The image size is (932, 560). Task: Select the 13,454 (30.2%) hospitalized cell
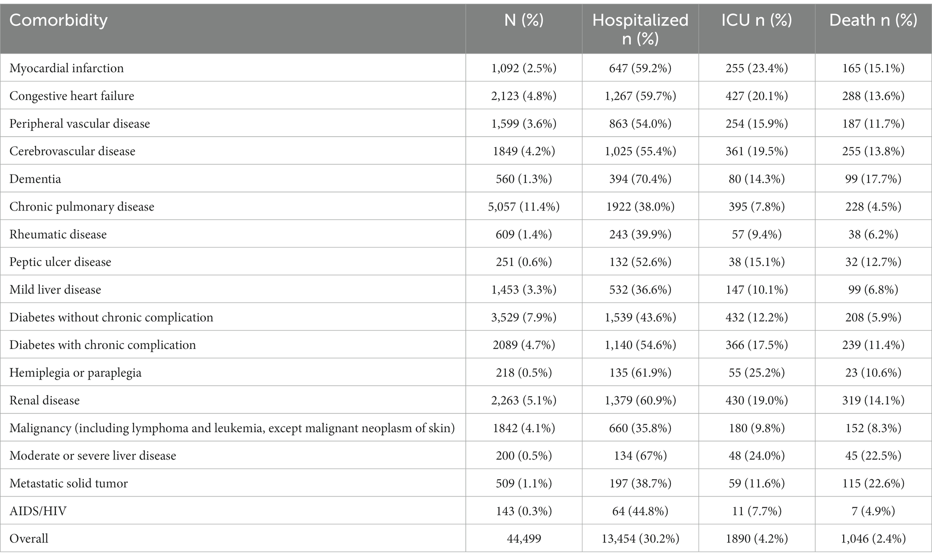click(x=640, y=539)
